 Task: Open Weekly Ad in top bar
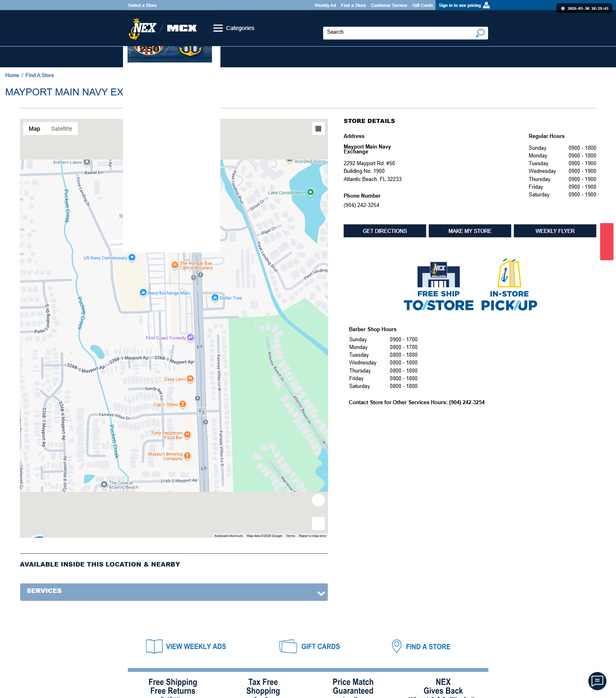point(325,5)
